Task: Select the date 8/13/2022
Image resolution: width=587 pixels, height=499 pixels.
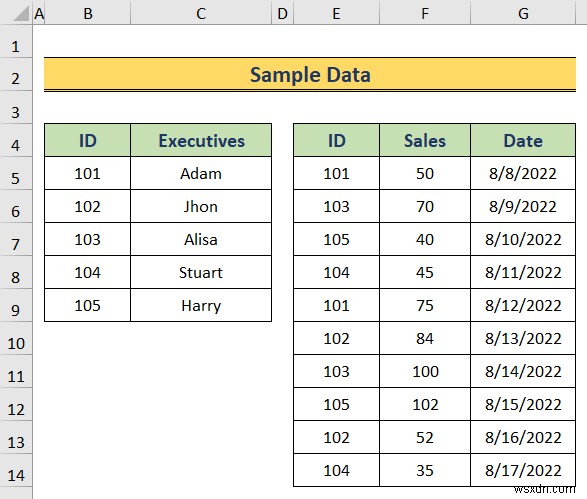Action: 523,338
